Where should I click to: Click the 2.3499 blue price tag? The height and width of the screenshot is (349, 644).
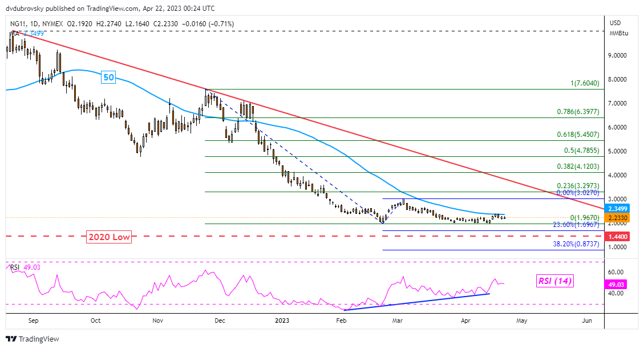[x=617, y=209]
